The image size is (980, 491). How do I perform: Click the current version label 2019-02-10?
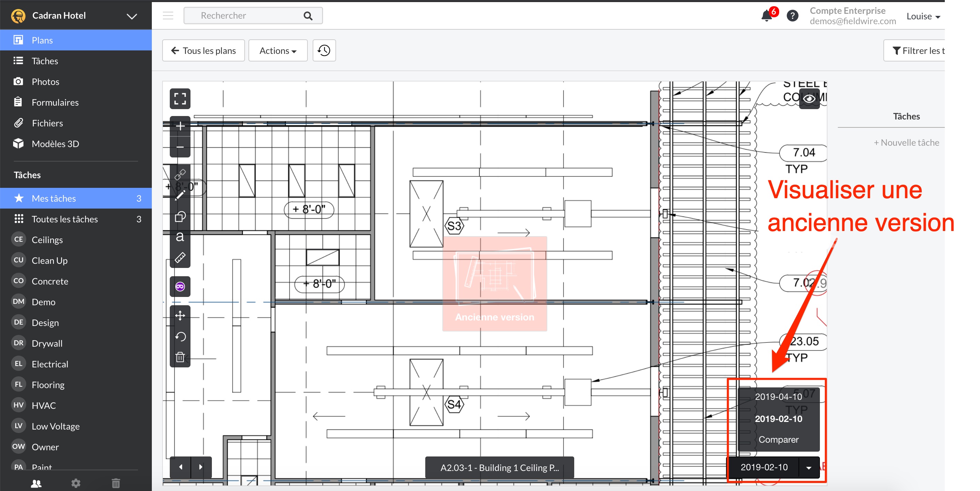764,468
